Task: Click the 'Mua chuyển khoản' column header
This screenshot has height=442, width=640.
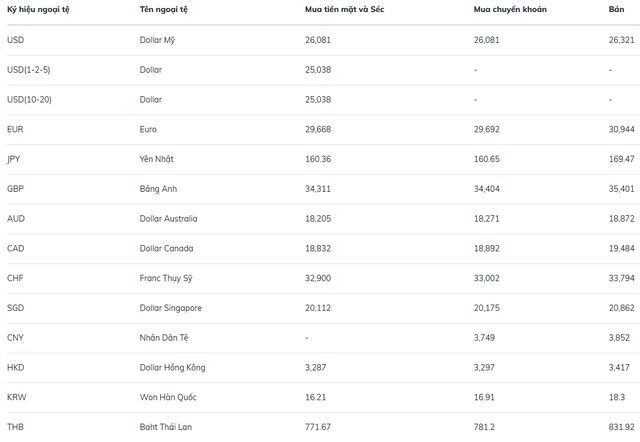Action: [508, 8]
